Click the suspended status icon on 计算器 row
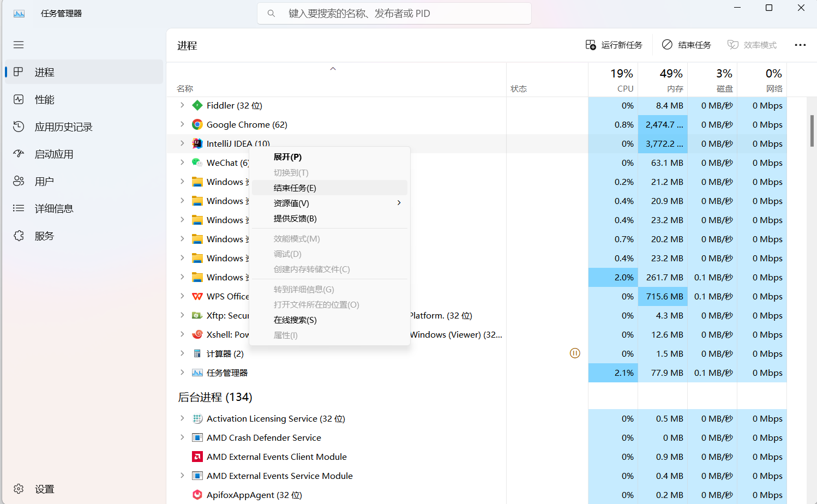 [x=575, y=353]
